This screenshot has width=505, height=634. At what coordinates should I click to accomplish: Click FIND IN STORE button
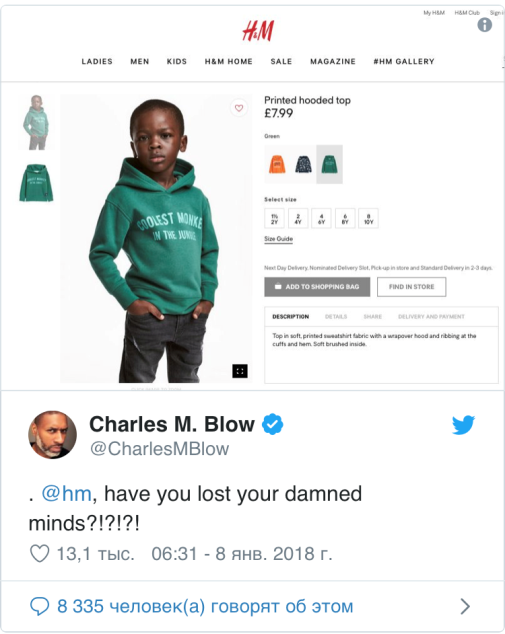(412, 287)
